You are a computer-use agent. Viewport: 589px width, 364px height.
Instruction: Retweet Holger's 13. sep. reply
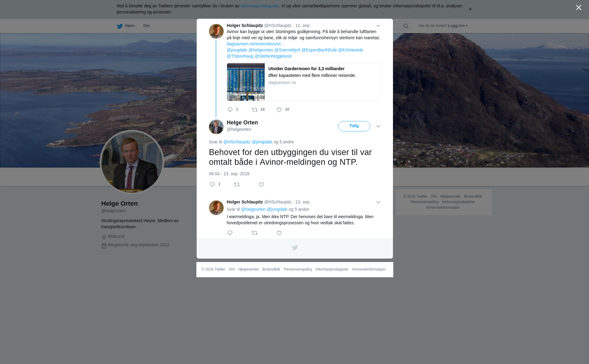click(x=255, y=233)
